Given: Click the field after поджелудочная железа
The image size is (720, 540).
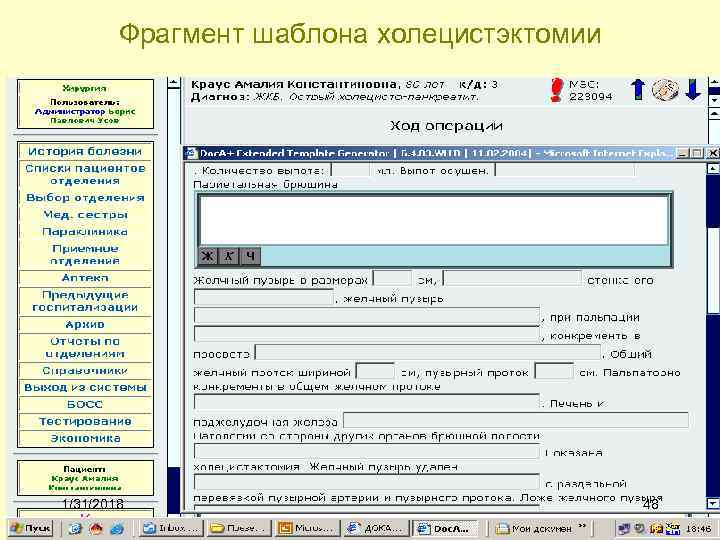Looking at the screenshot, I should point(516,420).
